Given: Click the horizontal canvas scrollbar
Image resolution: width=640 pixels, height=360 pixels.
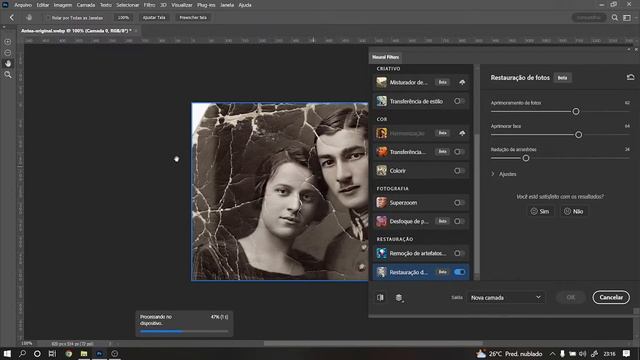Looking at the screenshot, I should tap(373, 343).
